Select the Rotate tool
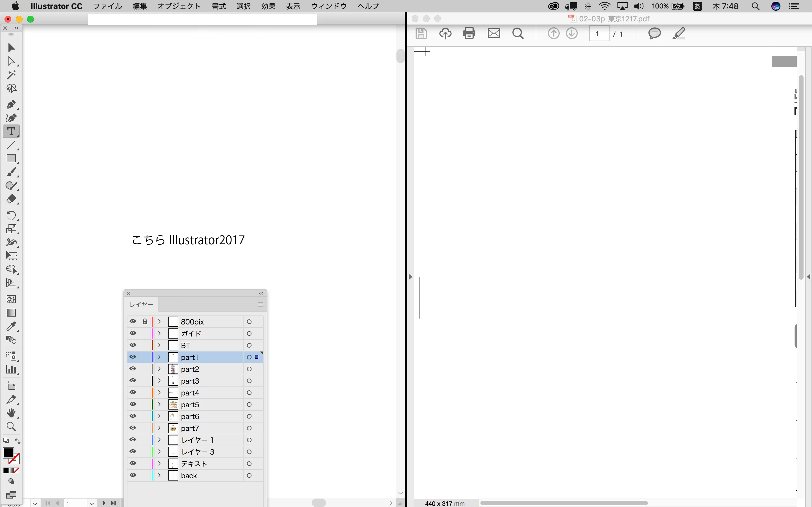This screenshot has width=812, height=507. pyautogui.click(x=11, y=215)
